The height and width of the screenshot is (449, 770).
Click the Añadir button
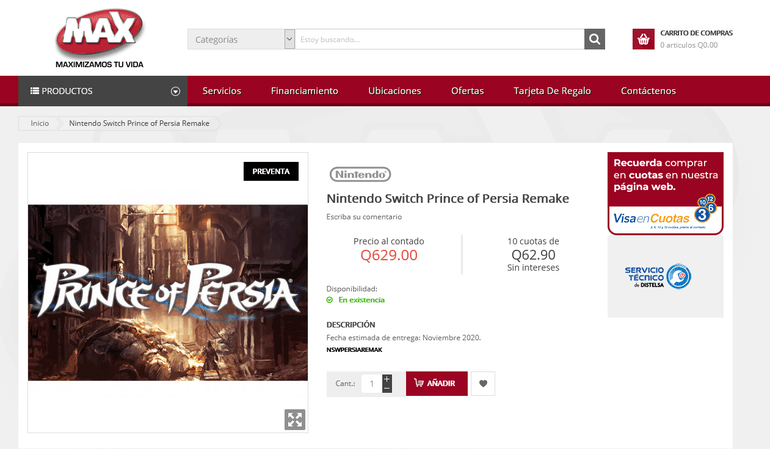point(437,383)
